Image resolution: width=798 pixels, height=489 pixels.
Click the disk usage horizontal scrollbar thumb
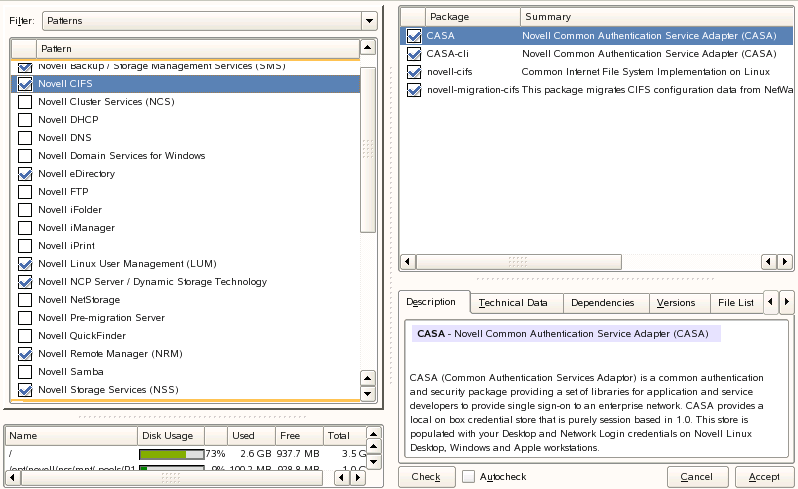(172, 478)
